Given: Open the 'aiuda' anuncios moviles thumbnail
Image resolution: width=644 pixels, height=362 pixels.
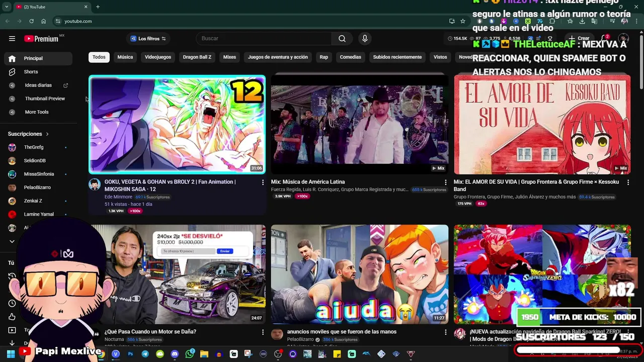Looking at the screenshot, I should tap(360, 274).
